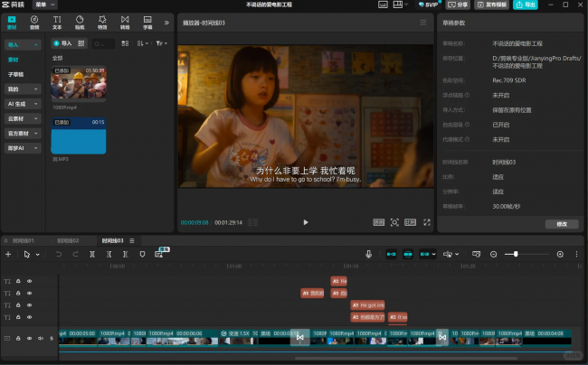
Task: Switch to the 时间线02 timeline tab
Action: point(68,240)
